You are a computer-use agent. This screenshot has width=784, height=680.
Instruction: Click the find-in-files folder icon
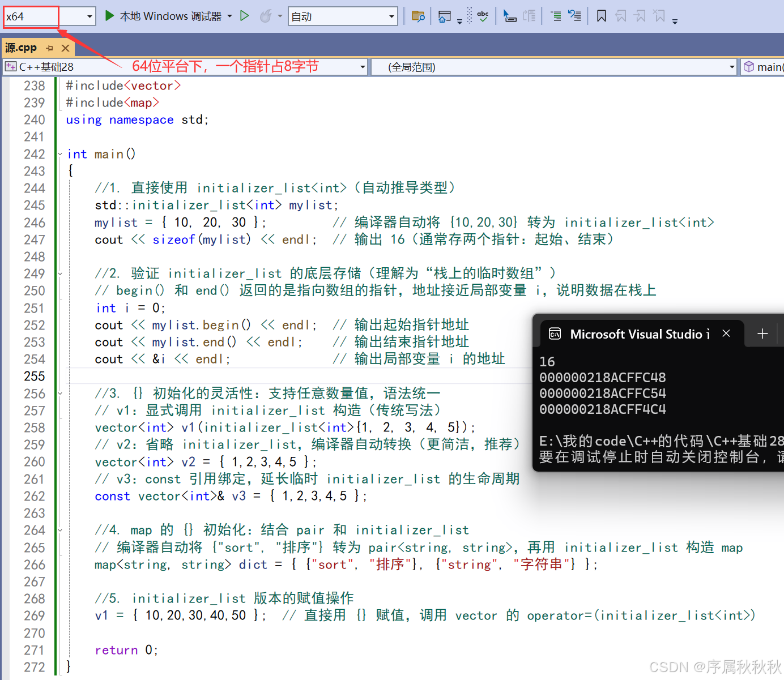[x=418, y=16]
